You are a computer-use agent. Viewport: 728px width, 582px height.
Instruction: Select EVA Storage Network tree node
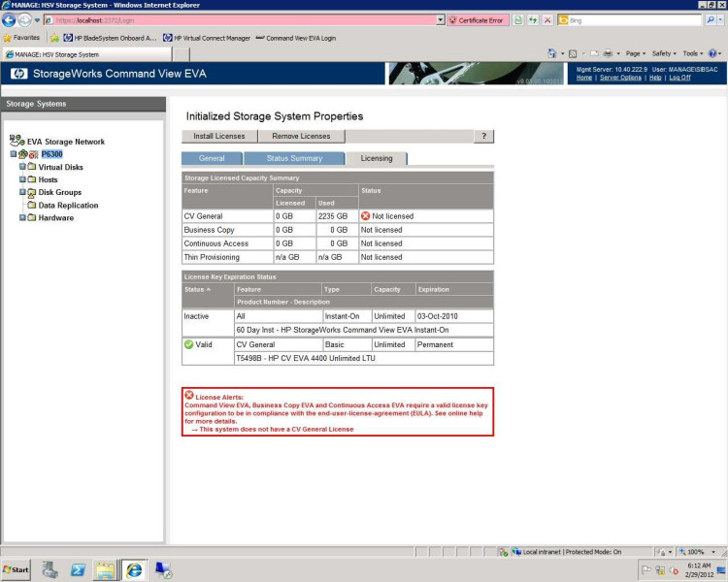(x=65, y=142)
